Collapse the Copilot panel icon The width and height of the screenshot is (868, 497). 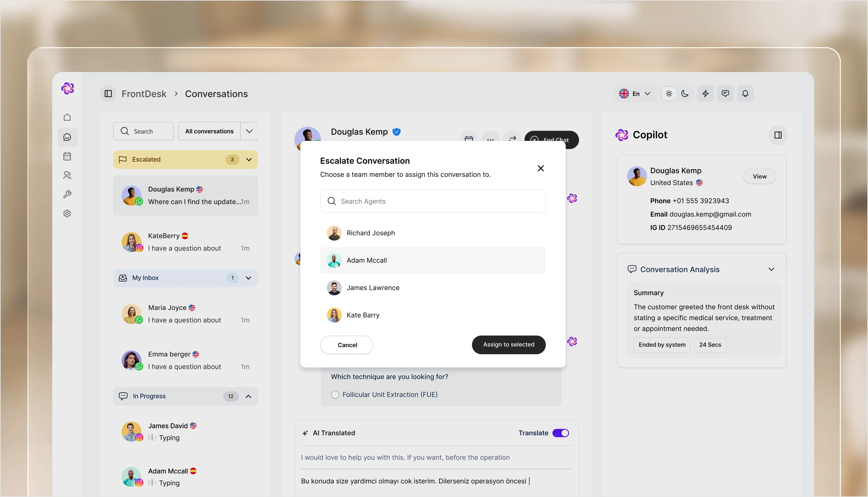coord(778,135)
